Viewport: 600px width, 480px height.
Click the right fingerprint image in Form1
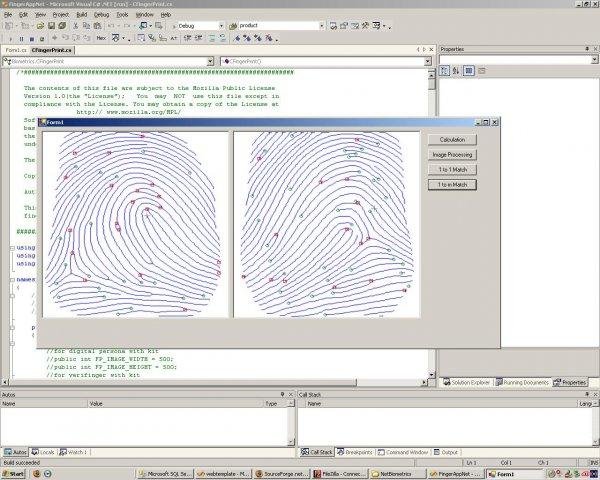click(327, 224)
